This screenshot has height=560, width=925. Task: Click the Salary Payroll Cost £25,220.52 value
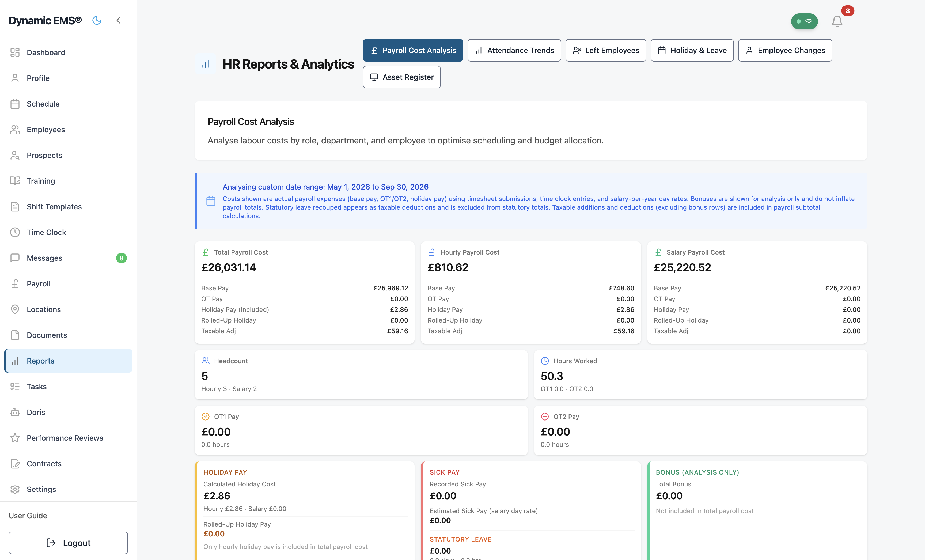pos(683,268)
